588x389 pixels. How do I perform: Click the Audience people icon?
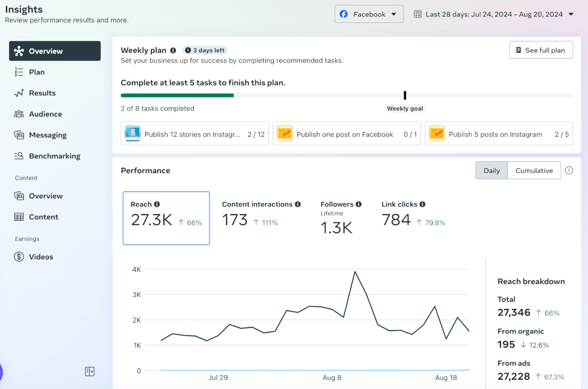coord(19,114)
